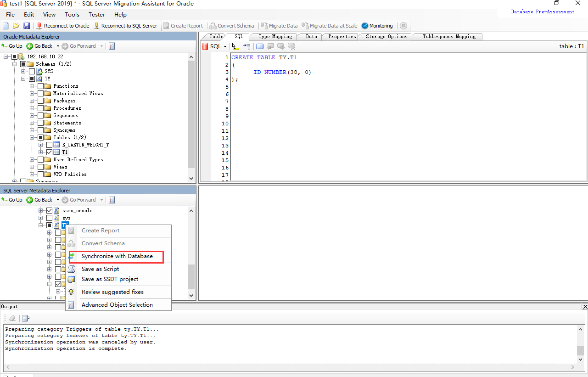
Task: Go Back in Oracle Metadata Explorer
Action: (x=39, y=46)
